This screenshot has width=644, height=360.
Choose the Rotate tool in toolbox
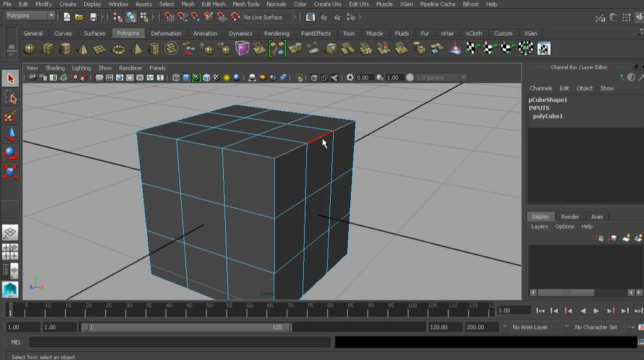pyautogui.click(x=10, y=153)
